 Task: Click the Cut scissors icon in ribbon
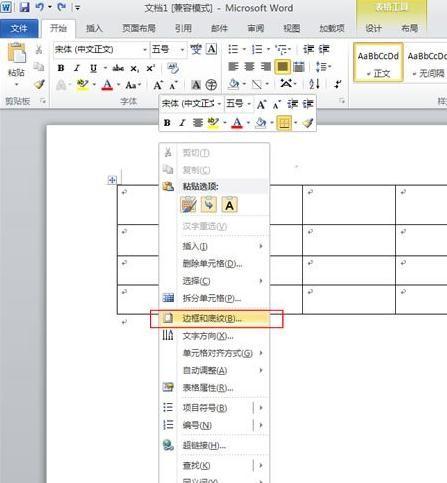click(x=39, y=50)
